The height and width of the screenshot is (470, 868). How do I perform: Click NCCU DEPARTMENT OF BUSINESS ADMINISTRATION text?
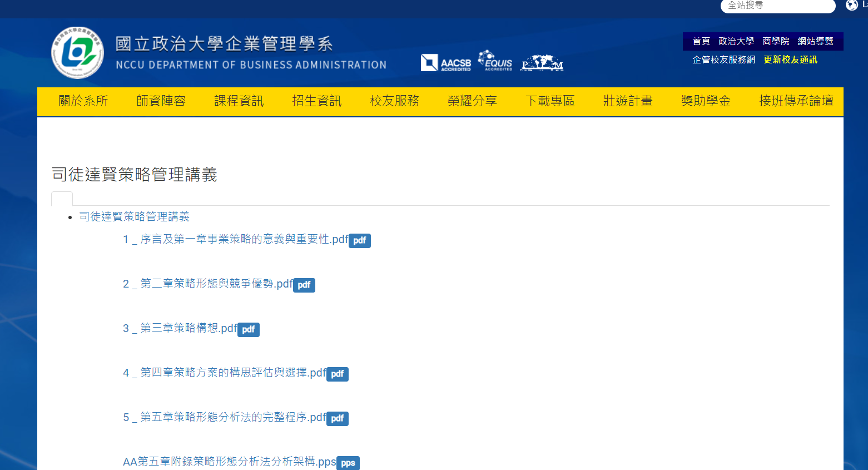pyautogui.click(x=251, y=65)
